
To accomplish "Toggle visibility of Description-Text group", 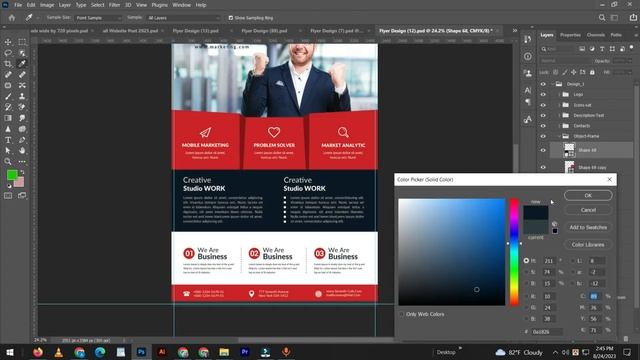I will [543, 116].
